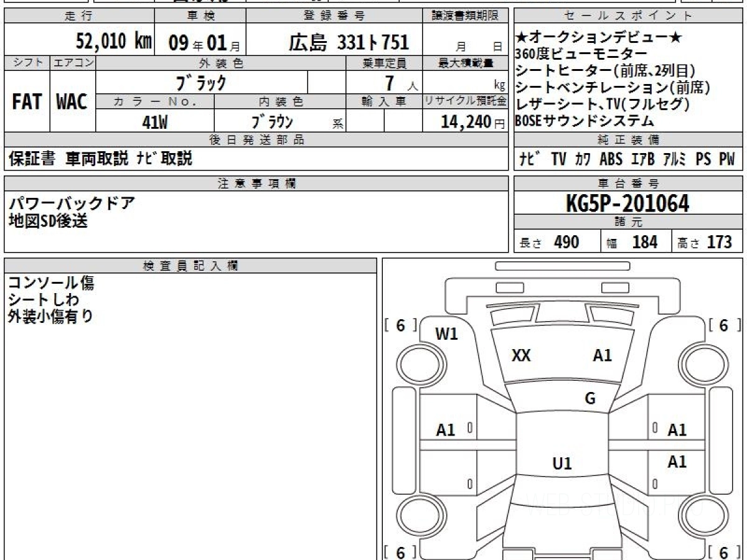Click the ナビ取説 item
Viewport: 747px width, 560px height.
164,159
